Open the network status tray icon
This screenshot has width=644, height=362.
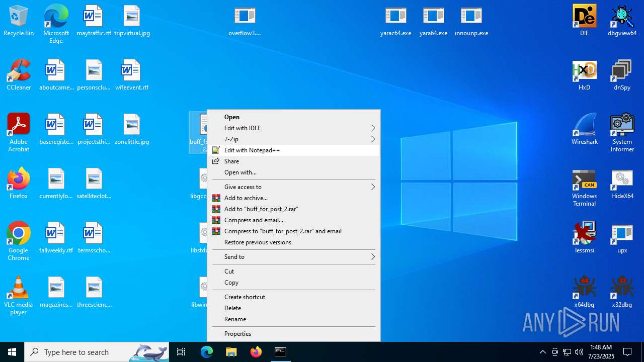(567, 352)
